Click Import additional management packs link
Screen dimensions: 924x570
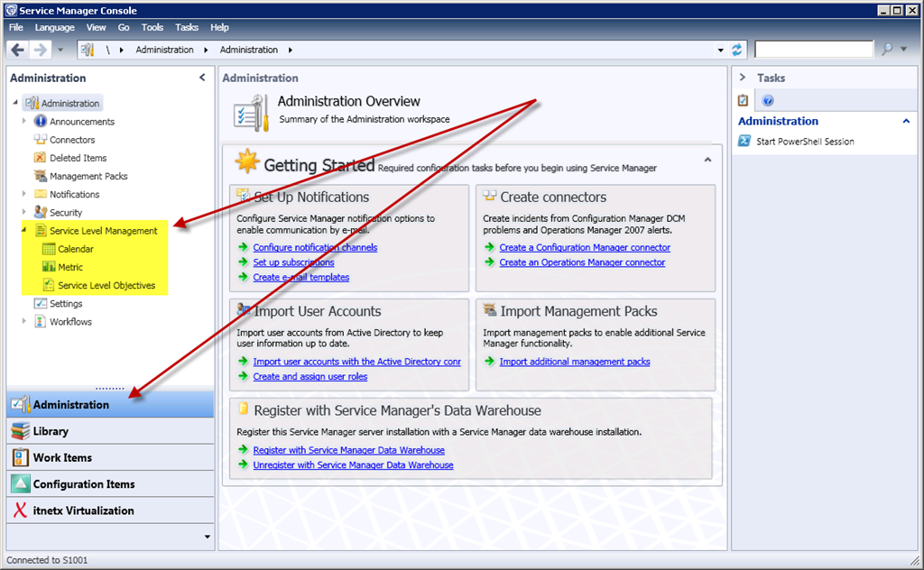click(574, 362)
